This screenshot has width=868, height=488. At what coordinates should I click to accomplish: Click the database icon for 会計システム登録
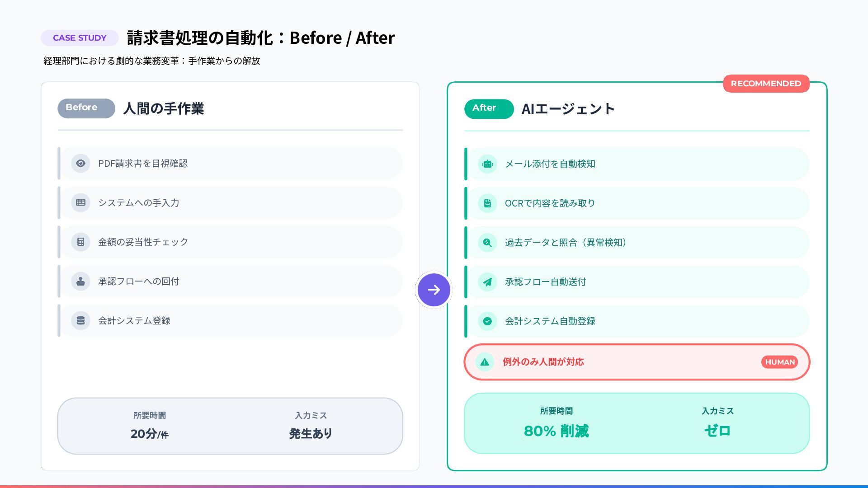(80, 321)
